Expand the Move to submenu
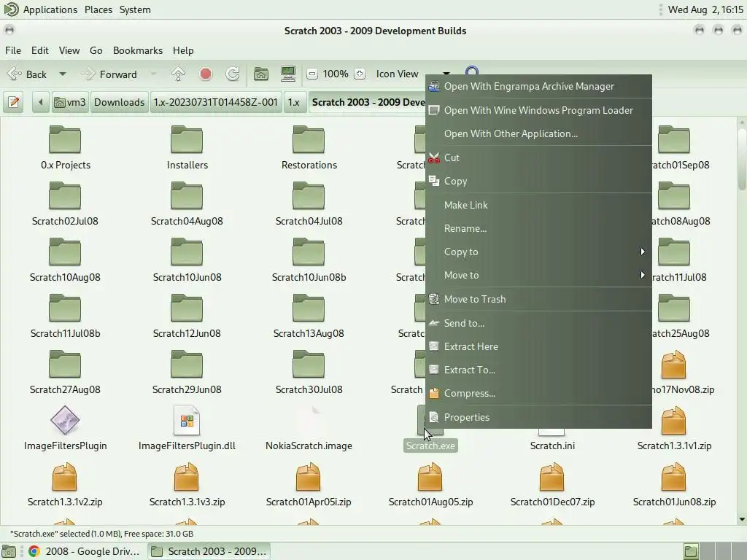Viewport: 747px width, 560px height. click(x=538, y=275)
